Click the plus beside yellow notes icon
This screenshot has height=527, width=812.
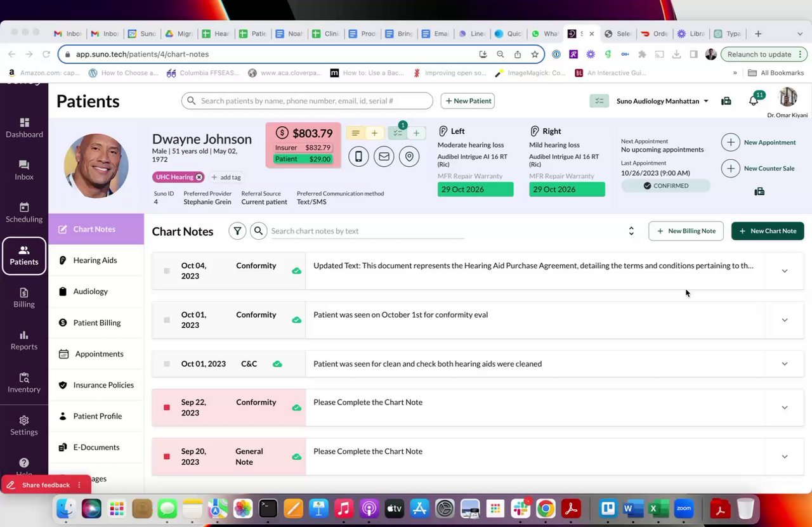click(x=374, y=133)
